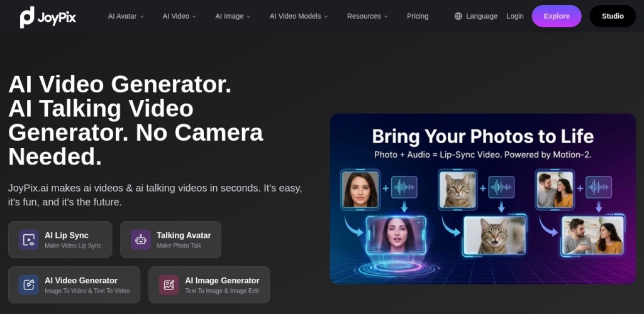644x314 pixels.
Task: Click the Talking Avatar title text
Action: point(184,235)
